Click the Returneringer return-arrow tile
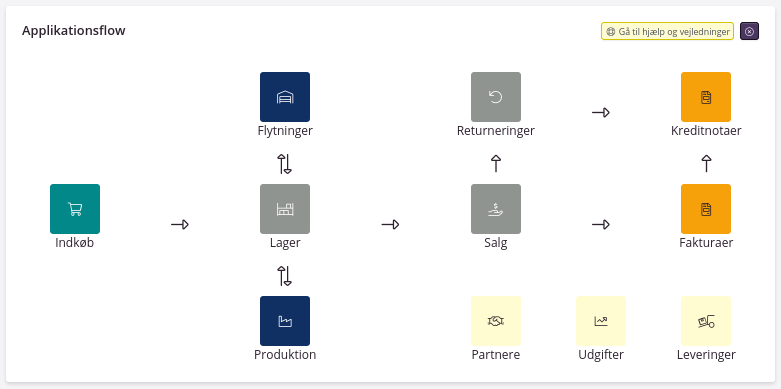Screen dimensions: 781x389 click(x=496, y=97)
